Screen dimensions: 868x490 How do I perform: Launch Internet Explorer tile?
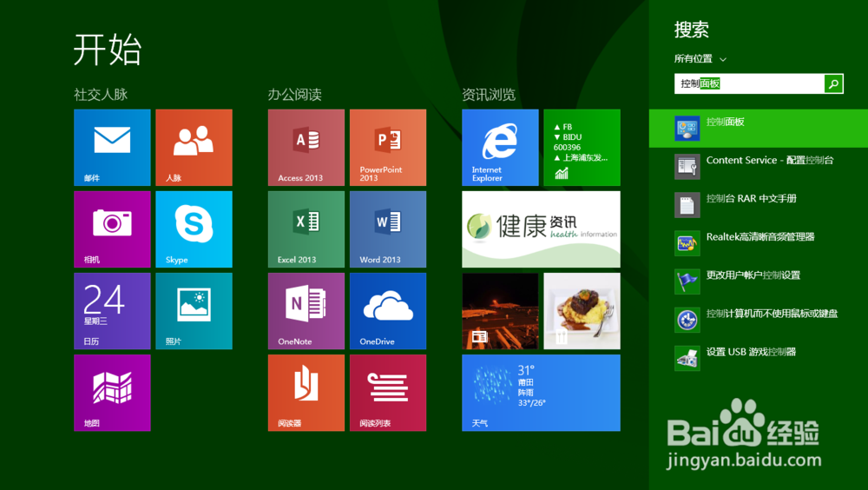(x=501, y=148)
